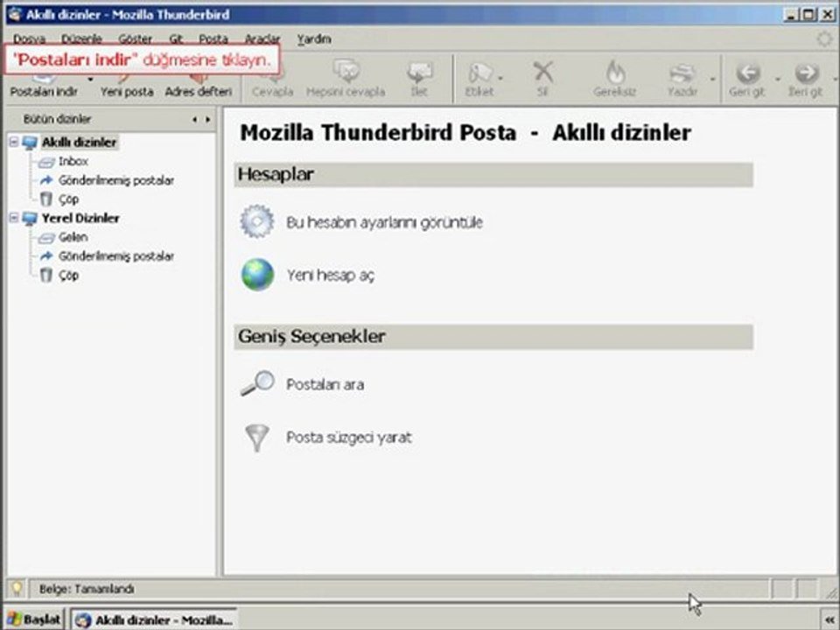Open the Geri git history dropdown
840x630 pixels.
(x=777, y=80)
